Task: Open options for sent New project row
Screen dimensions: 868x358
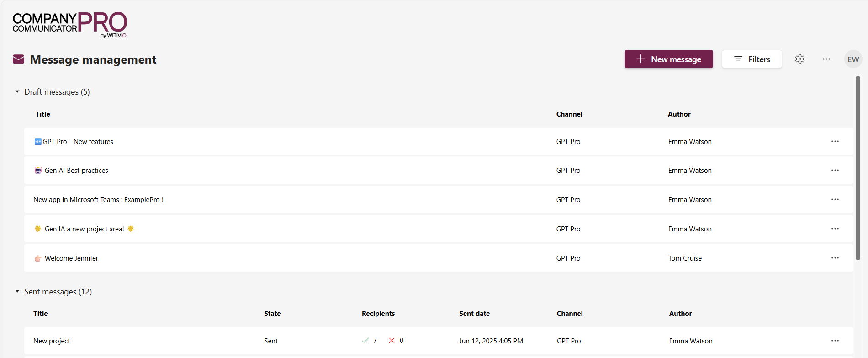Action: click(x=835, y=341)
